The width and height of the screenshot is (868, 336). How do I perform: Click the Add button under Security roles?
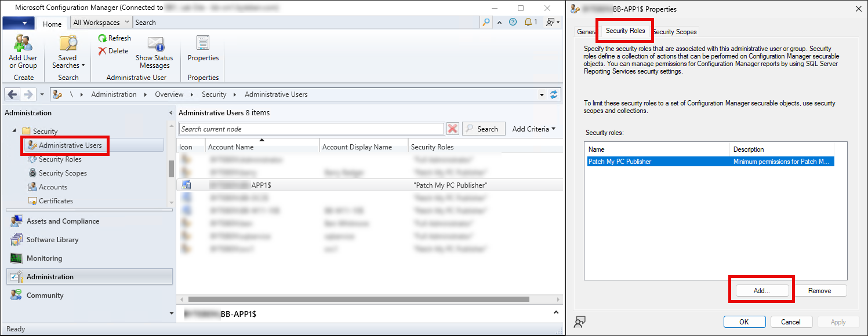762,290
